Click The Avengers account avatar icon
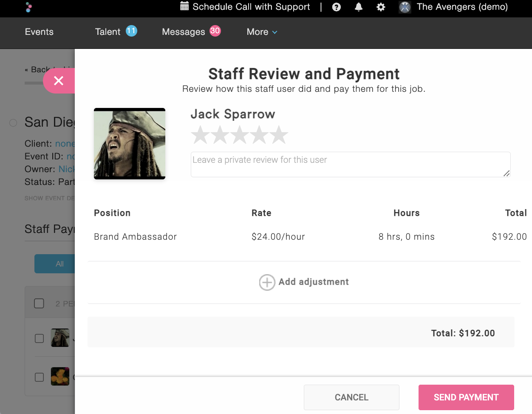Image resolution: width=532 pixels, height=414 pixels. (405, 7)
